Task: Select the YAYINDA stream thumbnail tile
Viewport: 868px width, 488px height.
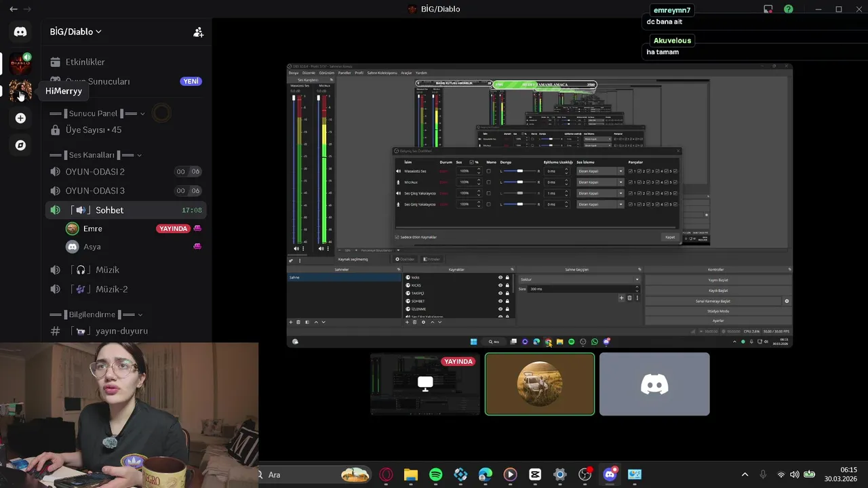Action: coord(425,384)
